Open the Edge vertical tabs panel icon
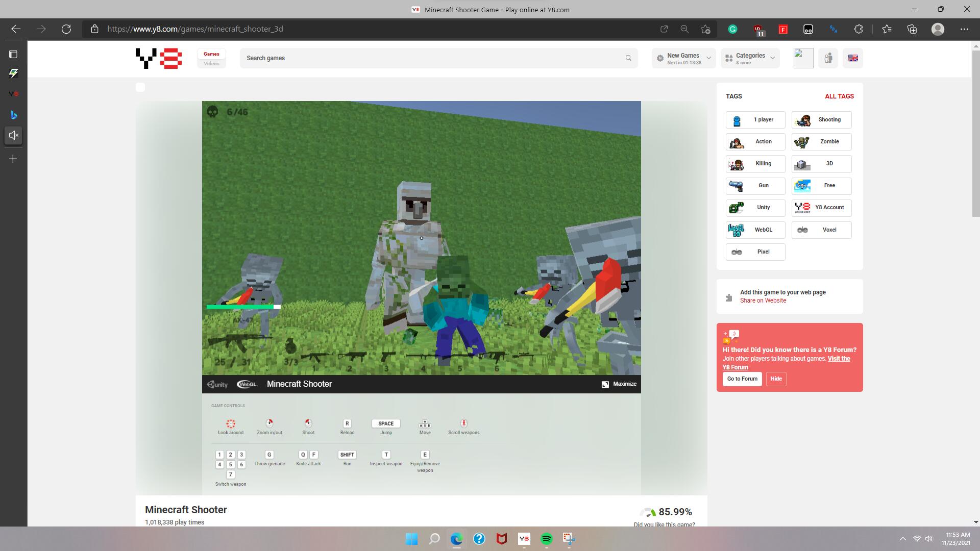Image resolution: width=980 pixels, height=551 pixels. [x=14, y=54]
